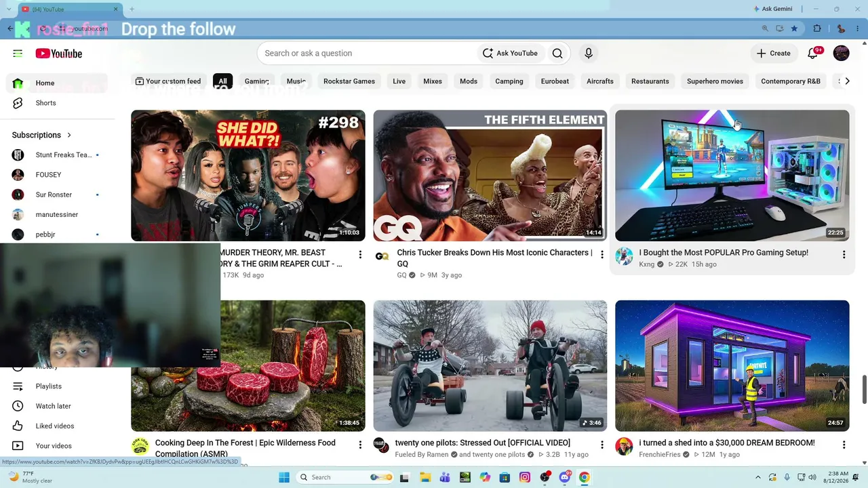
Task: Play the $30,000 DREAM BEDROOM shed thumbnail
Action: tap(732, 366)
